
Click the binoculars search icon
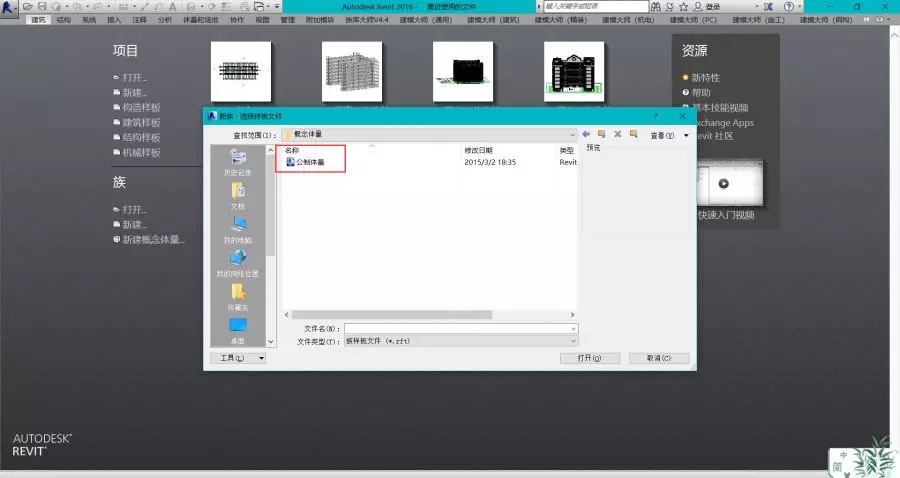pyautogui.click(x=655, y=6)
